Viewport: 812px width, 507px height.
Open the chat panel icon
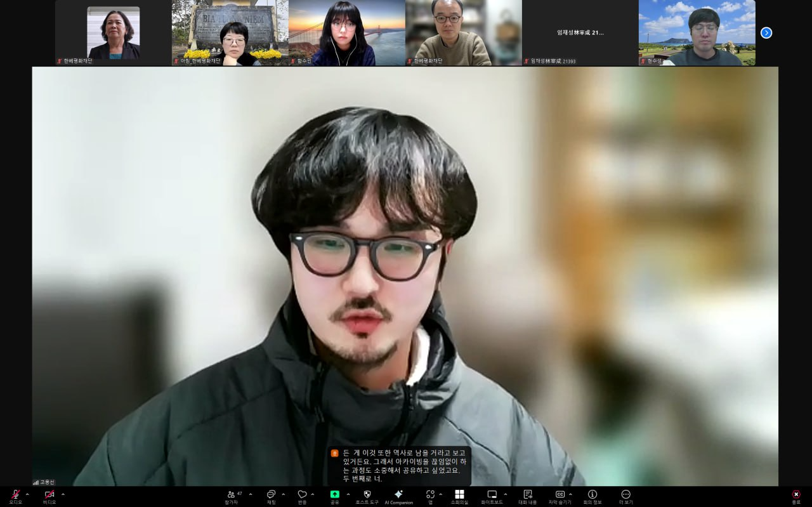tap(271, 497)
